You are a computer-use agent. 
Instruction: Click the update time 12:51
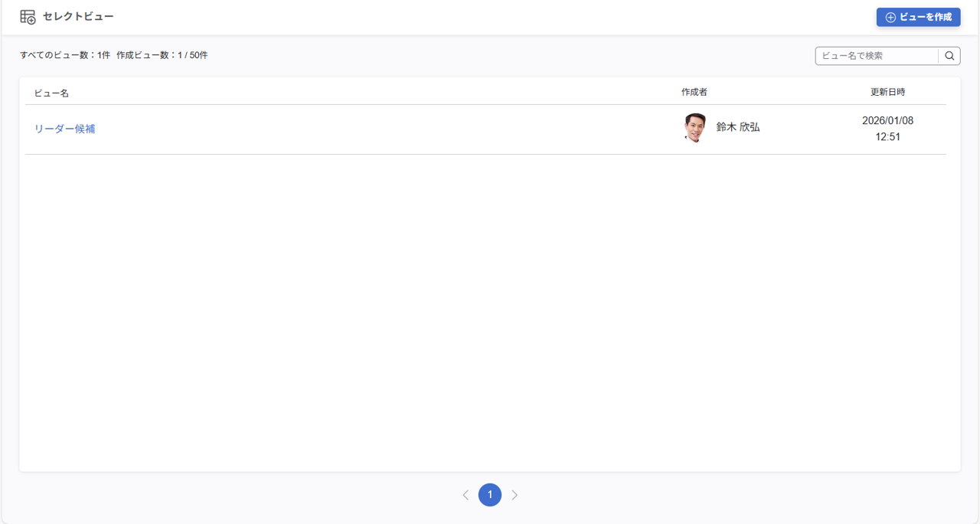[887, 137]
